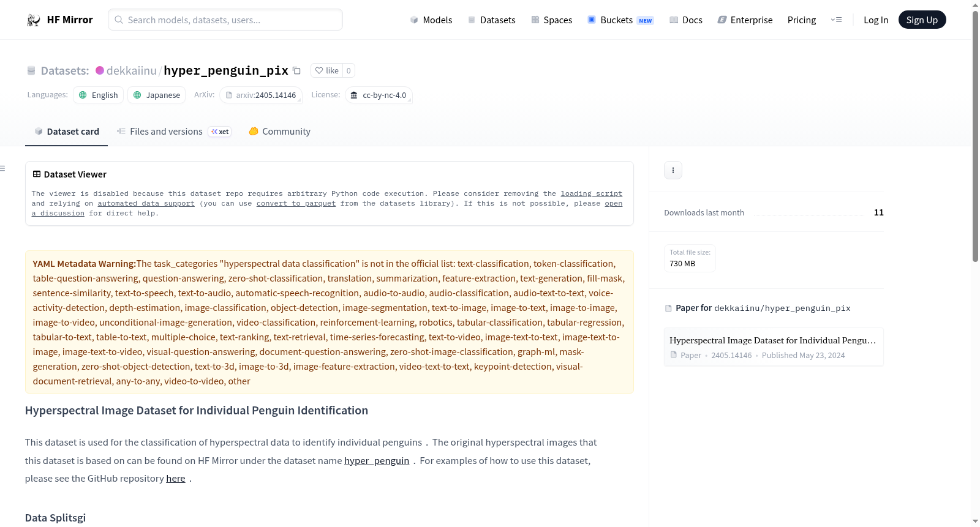Click the convert to parquet link
This screenshot has height=527, width=980.
pos(296,204)
